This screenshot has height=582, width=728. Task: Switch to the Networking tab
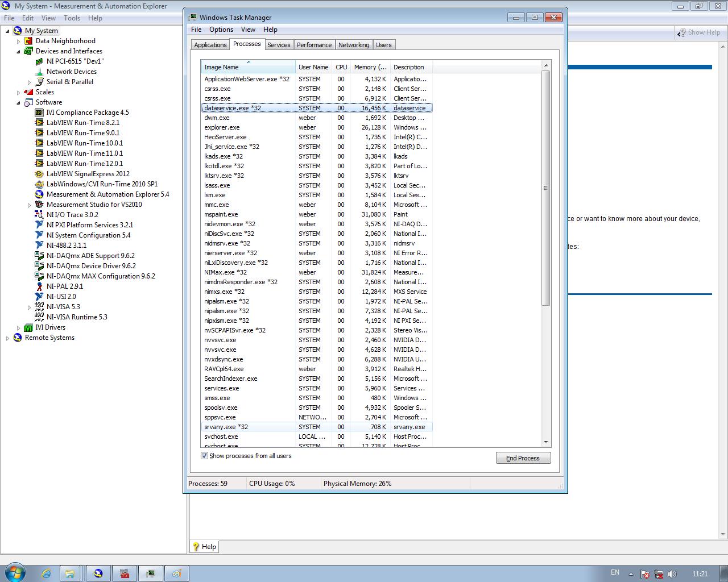354,45
